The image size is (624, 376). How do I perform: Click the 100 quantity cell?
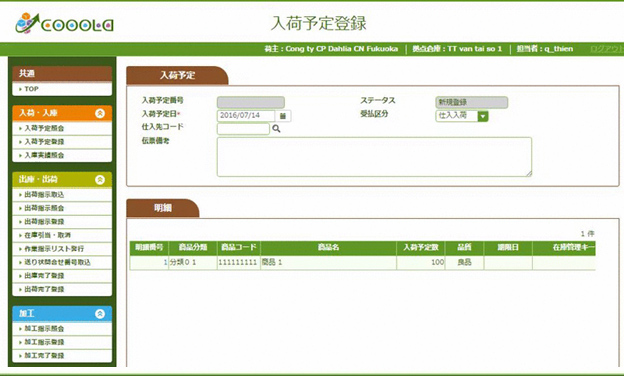421,263
